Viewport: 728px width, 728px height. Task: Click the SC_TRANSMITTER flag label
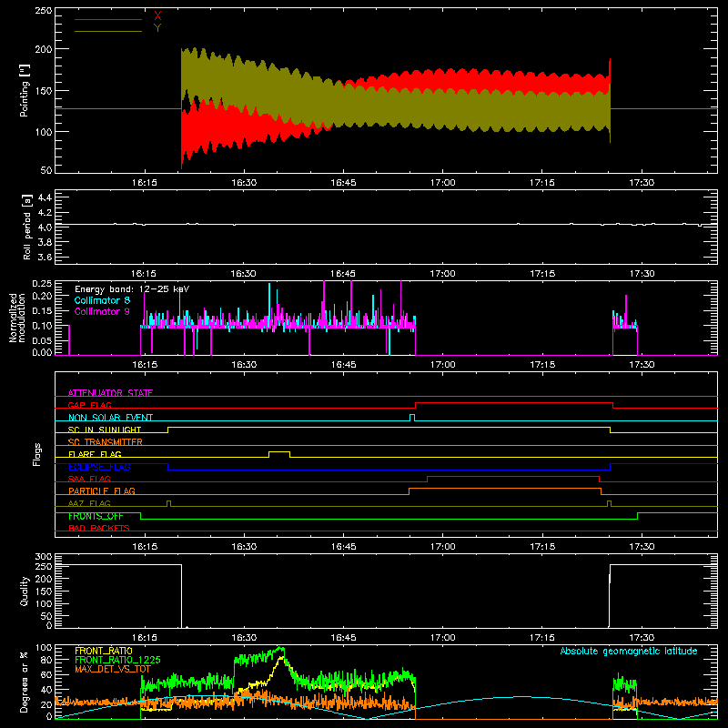(x=106, y=442)
